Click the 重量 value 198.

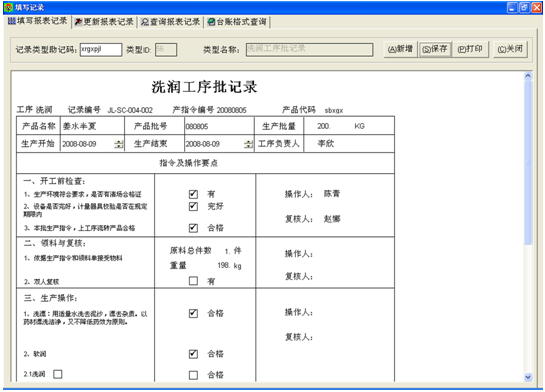tap(224, 266)
